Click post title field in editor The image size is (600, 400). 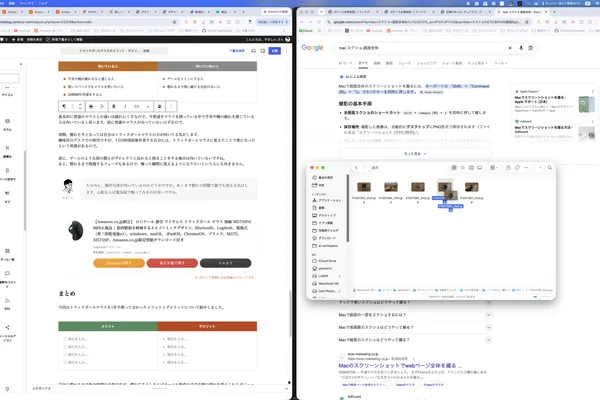click(x=114, y=51)
